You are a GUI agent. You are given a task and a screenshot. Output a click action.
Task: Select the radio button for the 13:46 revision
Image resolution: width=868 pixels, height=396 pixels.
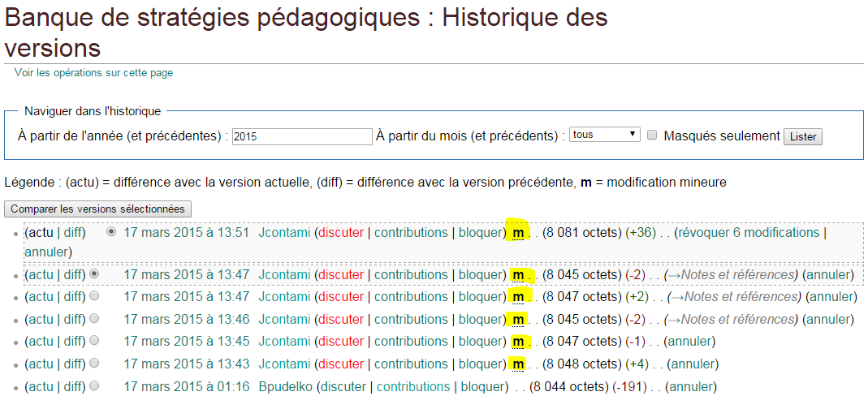(95, 319)
